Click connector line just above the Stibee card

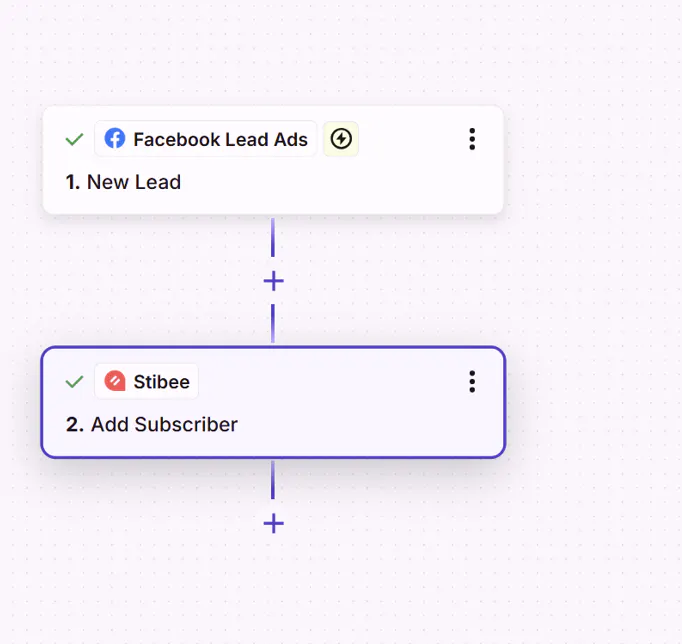point(273,324)
